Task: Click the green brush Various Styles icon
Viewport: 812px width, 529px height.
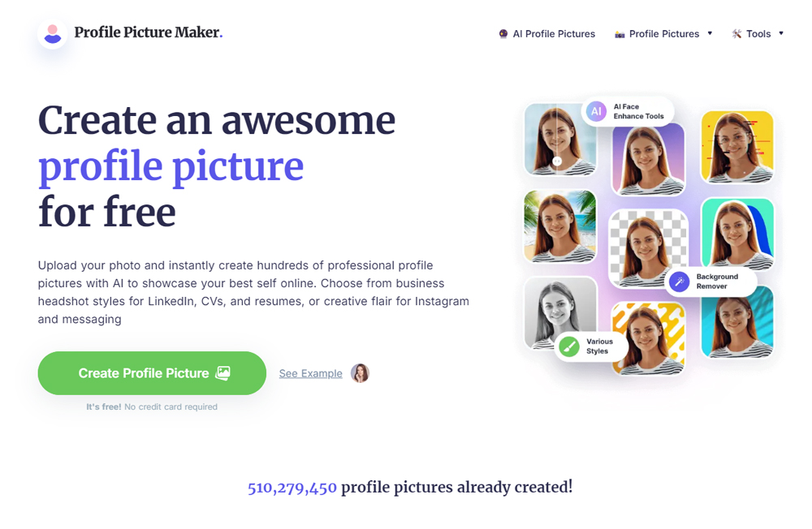Action: [569, 346]
